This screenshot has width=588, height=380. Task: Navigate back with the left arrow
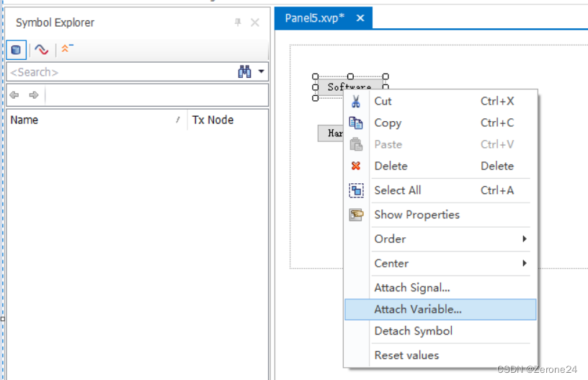click(x=14, y=95)
